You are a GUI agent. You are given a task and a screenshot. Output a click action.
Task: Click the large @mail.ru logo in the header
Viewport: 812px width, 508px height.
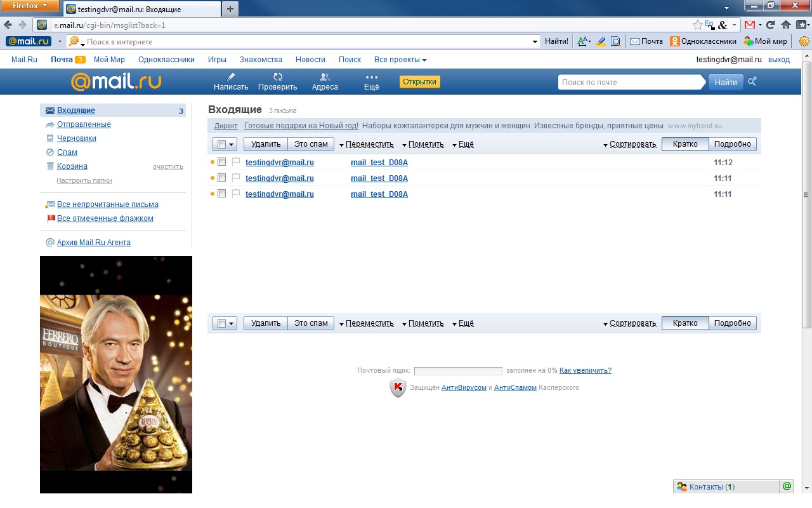(116, 81)
